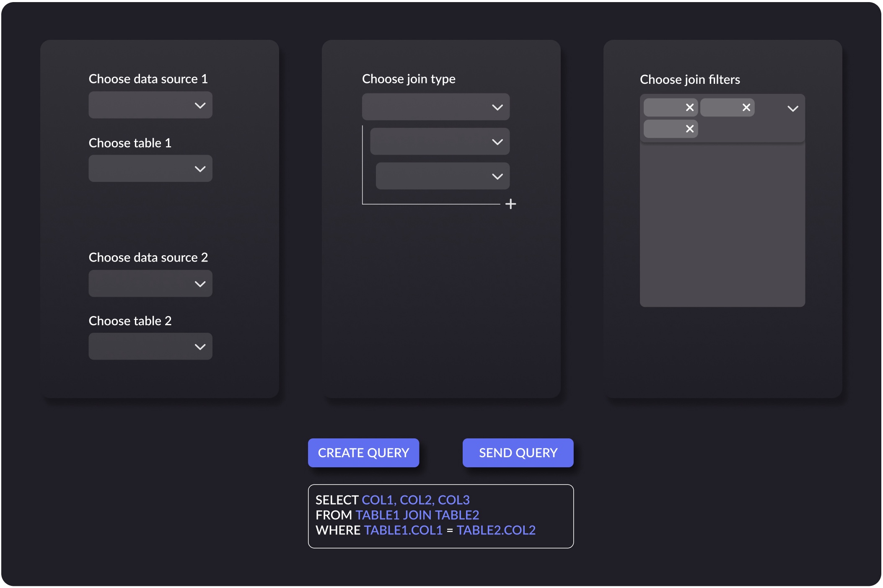Open the data source 2 dropdown

pyautogui.click(x=150, y=284)
